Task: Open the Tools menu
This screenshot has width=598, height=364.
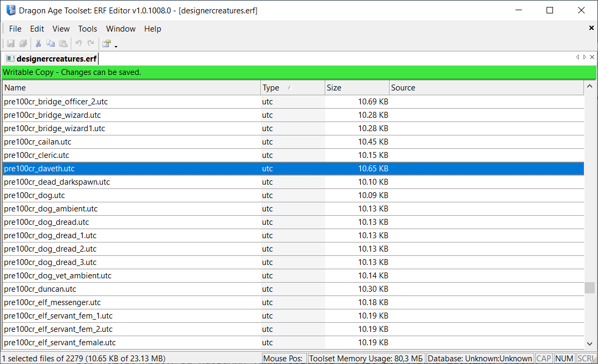Action: pos(88,29)
